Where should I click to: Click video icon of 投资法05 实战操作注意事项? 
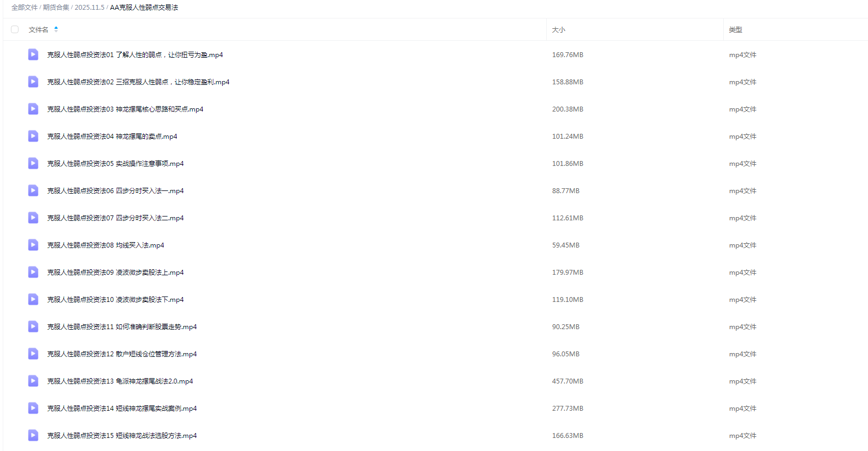tap(33, 163)
